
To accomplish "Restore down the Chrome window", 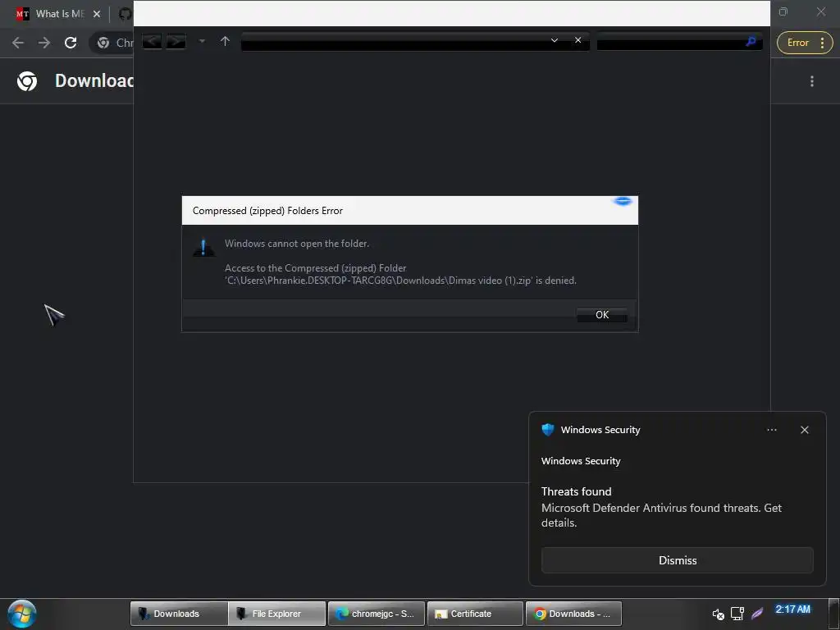I will [783, 11].
